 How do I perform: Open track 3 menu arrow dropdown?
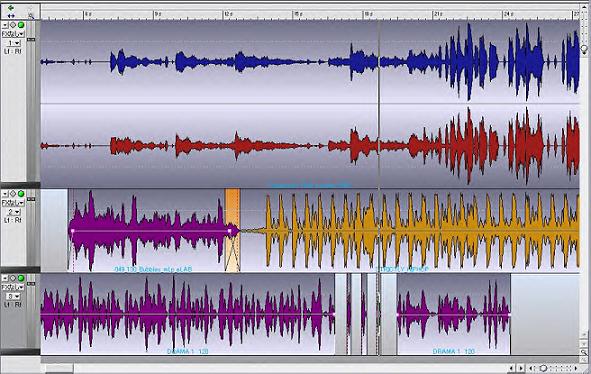5,278
